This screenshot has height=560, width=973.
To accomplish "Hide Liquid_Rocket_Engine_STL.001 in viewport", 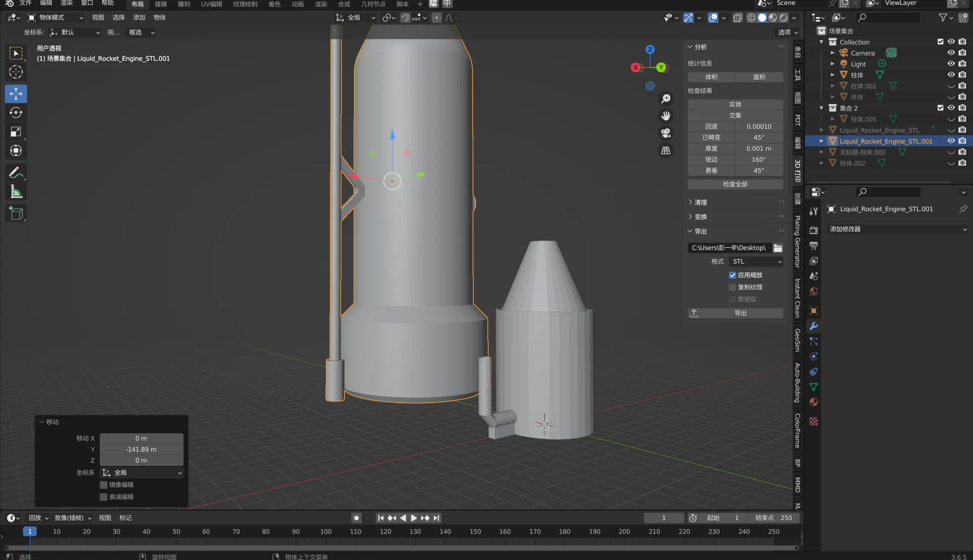I will [951, 141].
